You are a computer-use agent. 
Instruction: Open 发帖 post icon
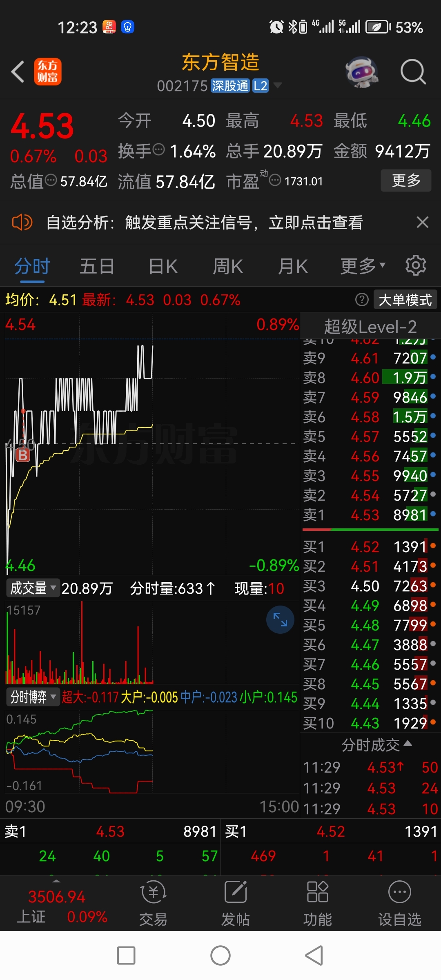236,902
